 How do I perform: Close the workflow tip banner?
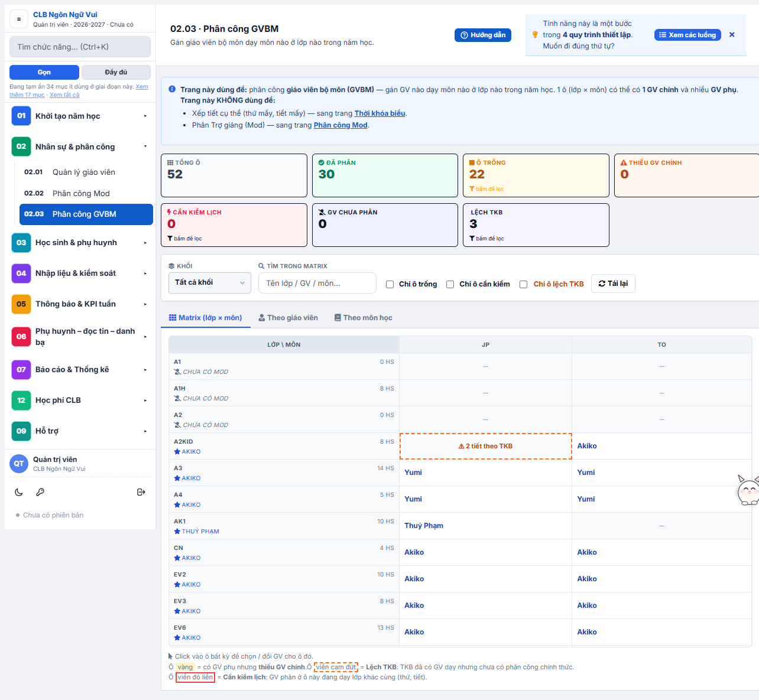point(732,35)
